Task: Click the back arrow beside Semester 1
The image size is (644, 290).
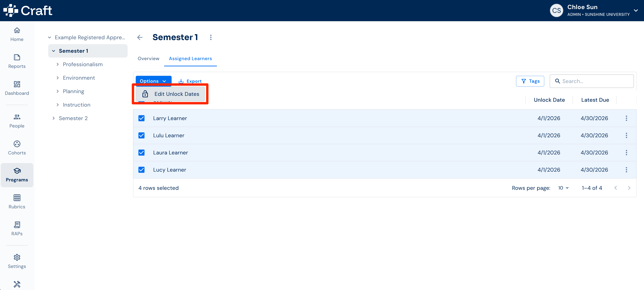Action: coord(140,37)
